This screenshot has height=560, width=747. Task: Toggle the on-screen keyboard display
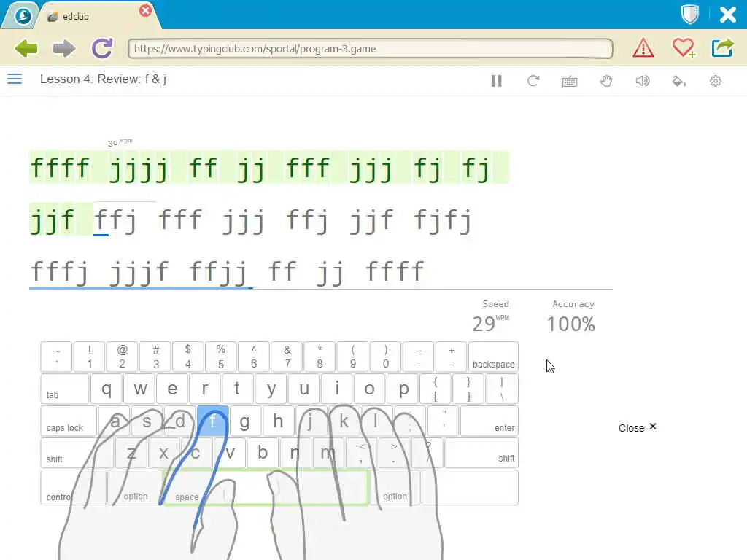[x=569, y=82]
